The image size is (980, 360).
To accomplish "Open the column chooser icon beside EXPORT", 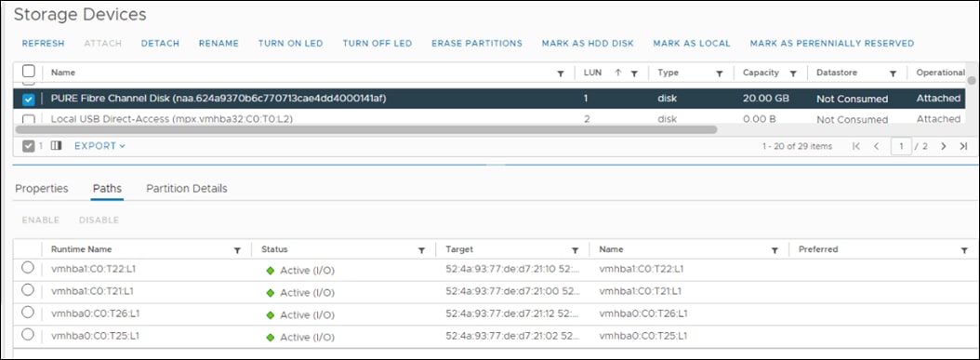I will pyautogui.click(x=56, y=146).
